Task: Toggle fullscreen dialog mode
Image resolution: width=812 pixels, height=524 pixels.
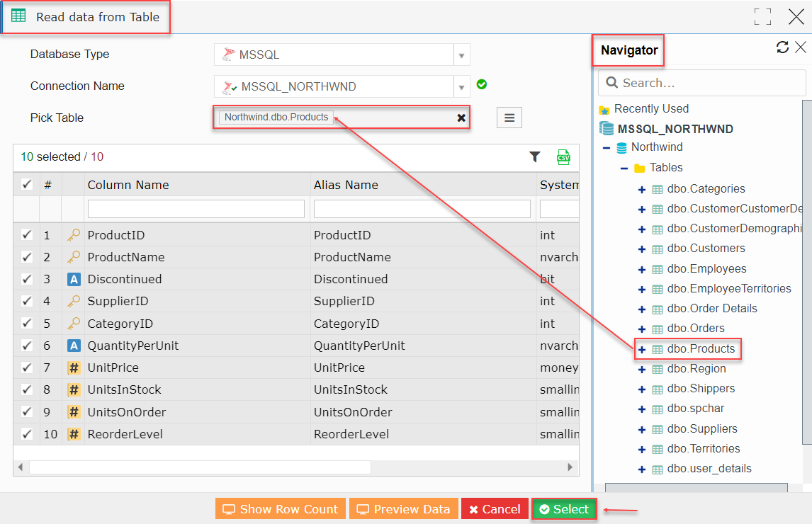Action: pyautogui.click(x=762, y=16)
